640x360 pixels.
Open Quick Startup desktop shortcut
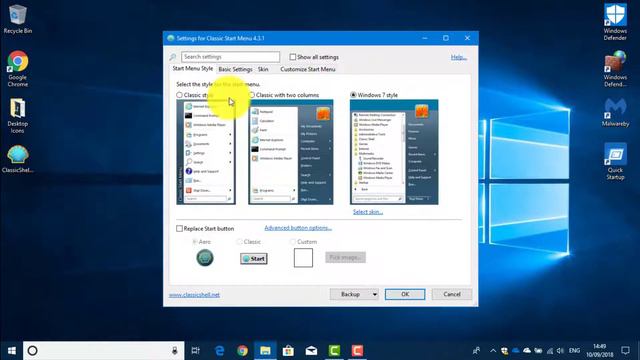(x=615, y=161)
